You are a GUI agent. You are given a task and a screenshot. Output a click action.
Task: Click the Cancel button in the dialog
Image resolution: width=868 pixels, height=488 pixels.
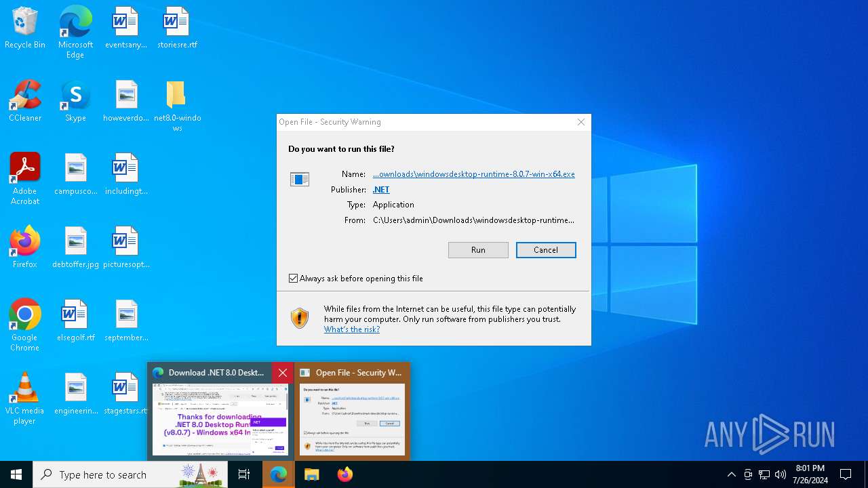pos(546,250)
